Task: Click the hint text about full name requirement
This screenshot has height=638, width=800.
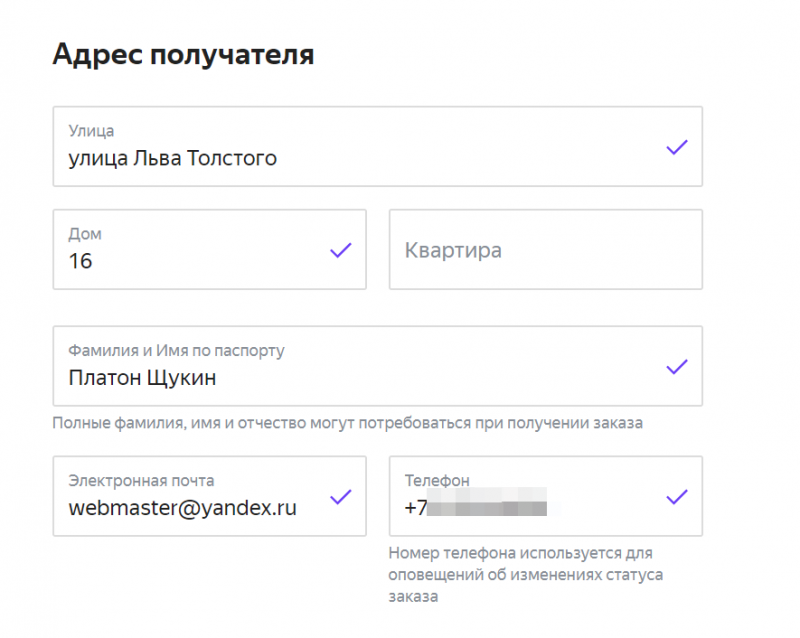Action: [347, 423]
